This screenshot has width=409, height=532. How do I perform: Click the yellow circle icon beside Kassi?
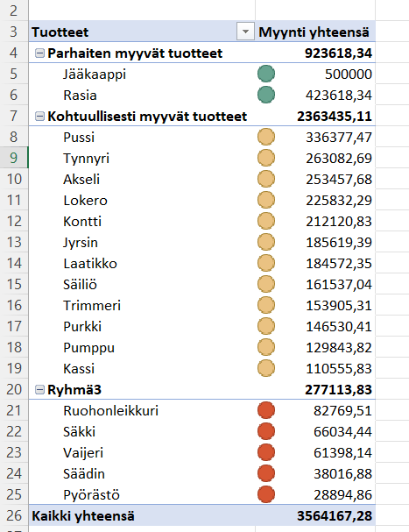coord(266,368)
